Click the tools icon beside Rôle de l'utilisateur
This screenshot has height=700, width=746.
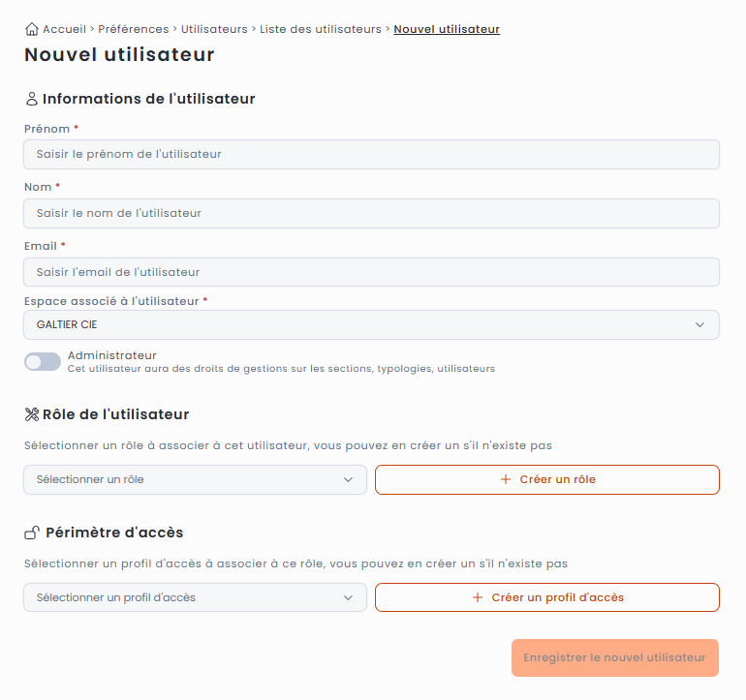pyautogui.click(x=32, y=414)
